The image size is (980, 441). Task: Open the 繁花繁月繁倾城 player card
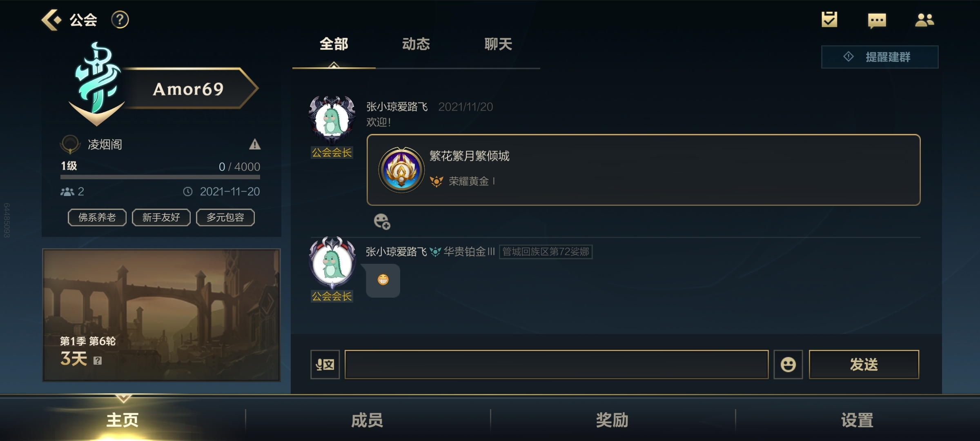pyautogui.click(x=644, y=170)
